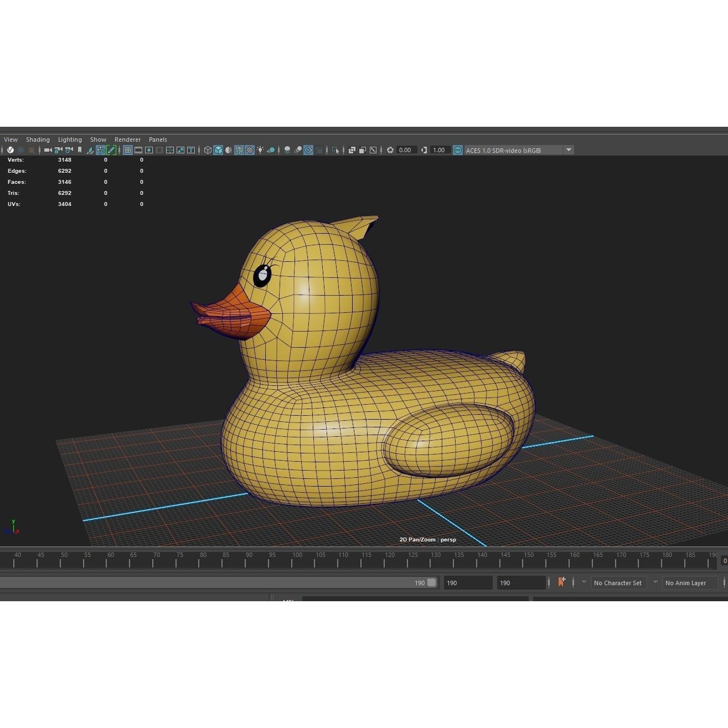Click the add bookmark key icon

coord(561,582)
